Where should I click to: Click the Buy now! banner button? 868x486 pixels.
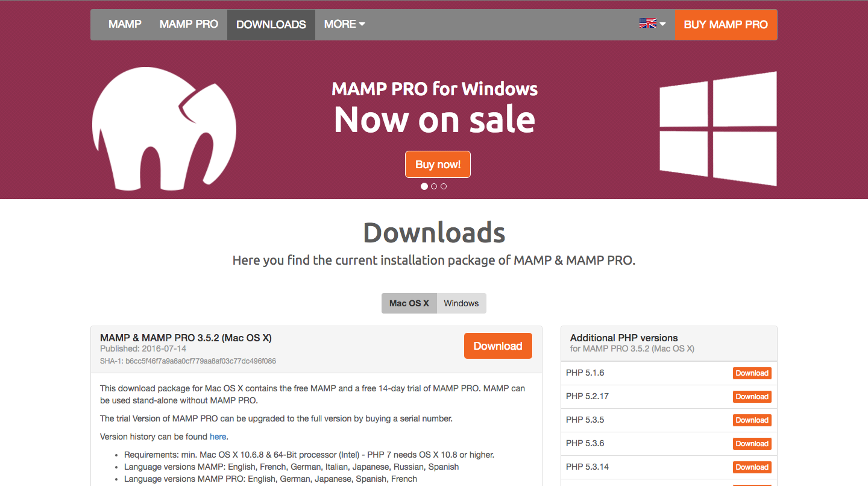coord(438,165)
